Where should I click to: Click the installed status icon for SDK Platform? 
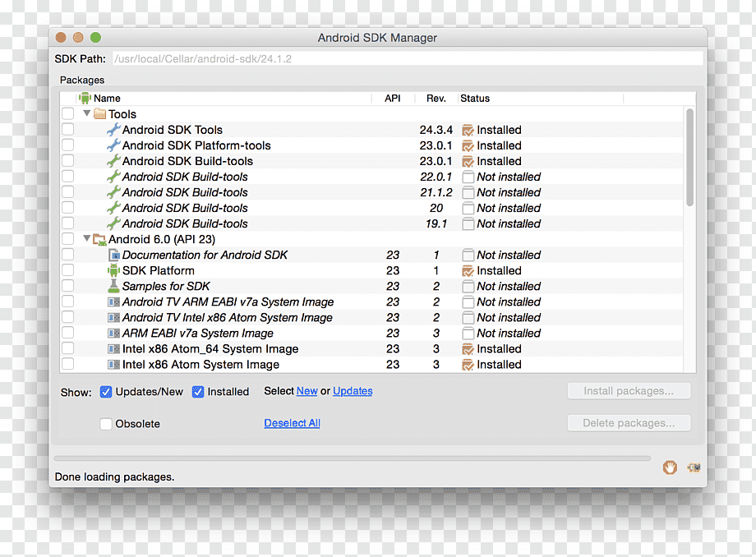[468, 271]
